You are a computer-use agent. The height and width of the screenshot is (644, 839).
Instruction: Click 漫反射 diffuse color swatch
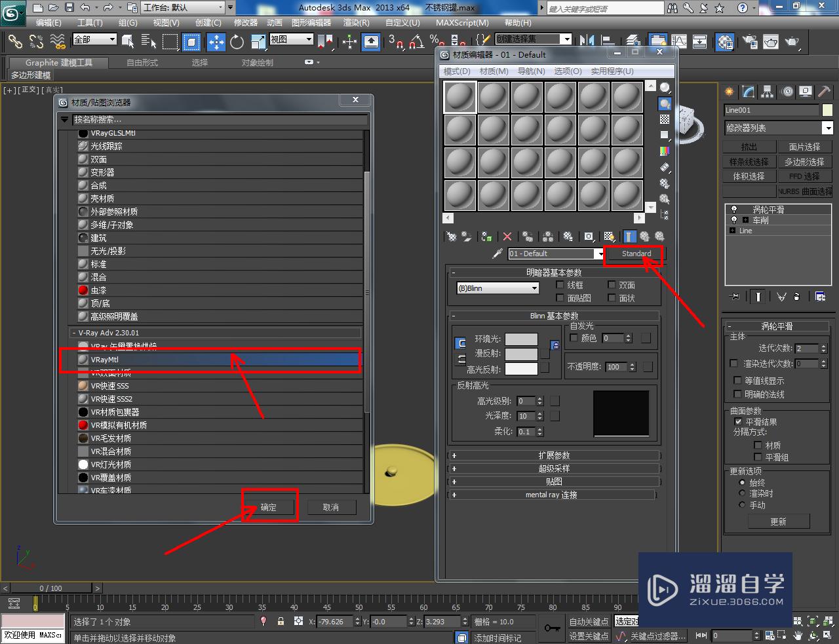(x=521, y=354)
